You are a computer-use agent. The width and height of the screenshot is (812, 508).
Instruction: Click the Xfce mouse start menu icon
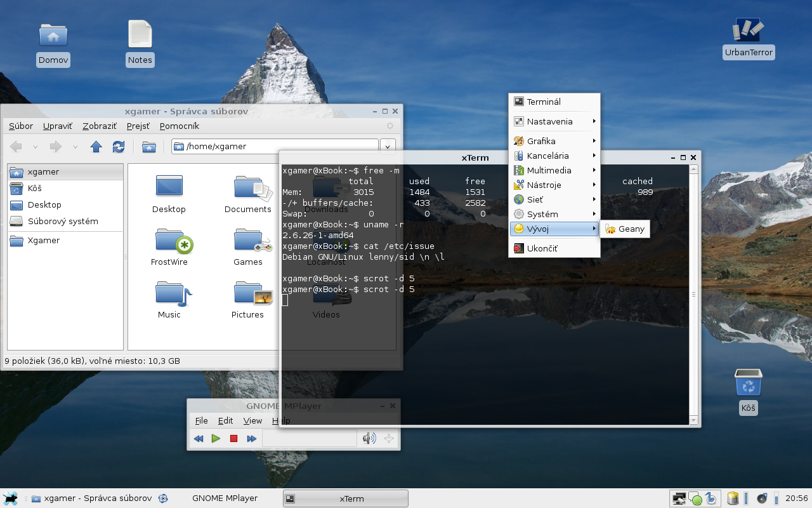(x=10, y=498)
